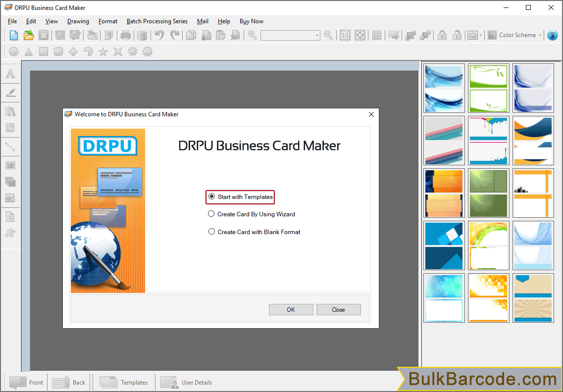This screenshot has width=563, height=392.
Task: Open the Mail menu
Action: click(203, 22)
